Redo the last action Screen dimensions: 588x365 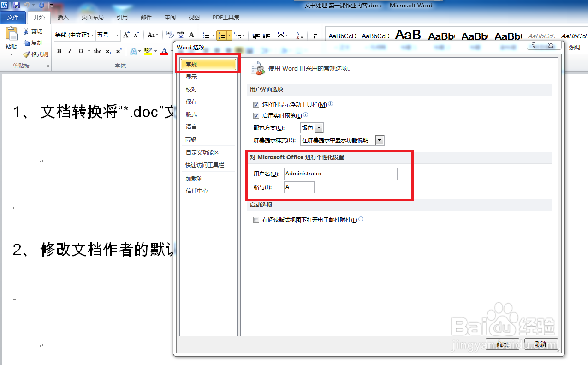coord(42,5)
